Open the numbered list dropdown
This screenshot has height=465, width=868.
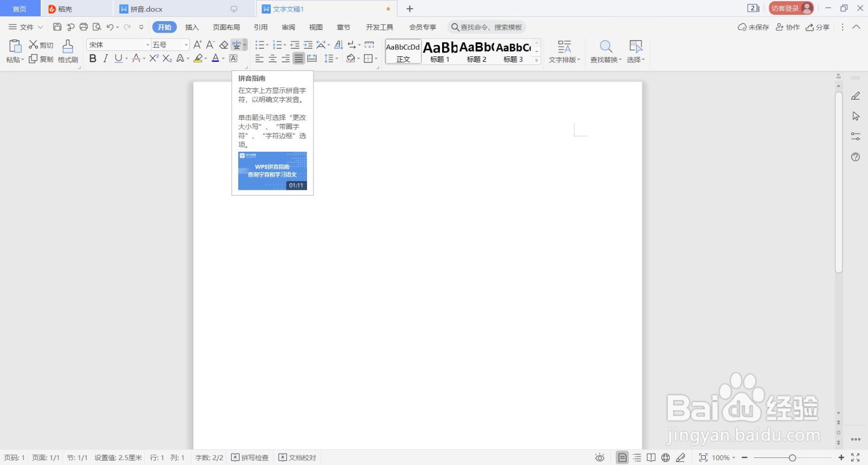tap(285, 44)
